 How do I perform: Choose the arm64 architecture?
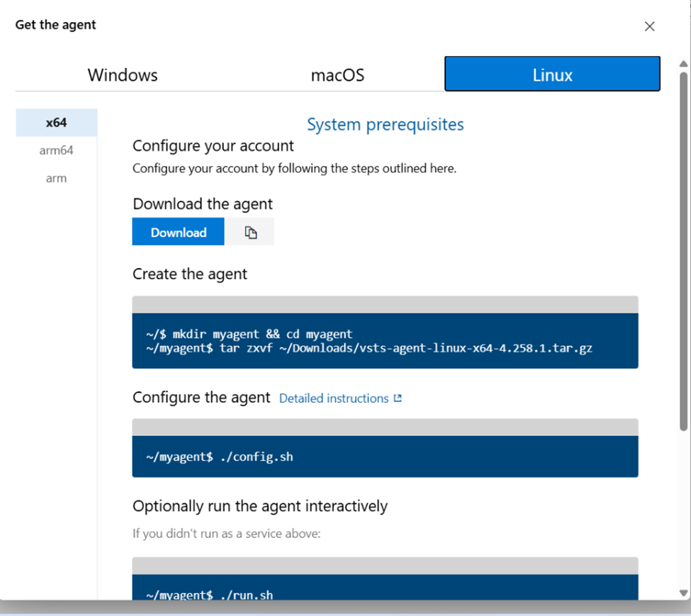point(57,151)
